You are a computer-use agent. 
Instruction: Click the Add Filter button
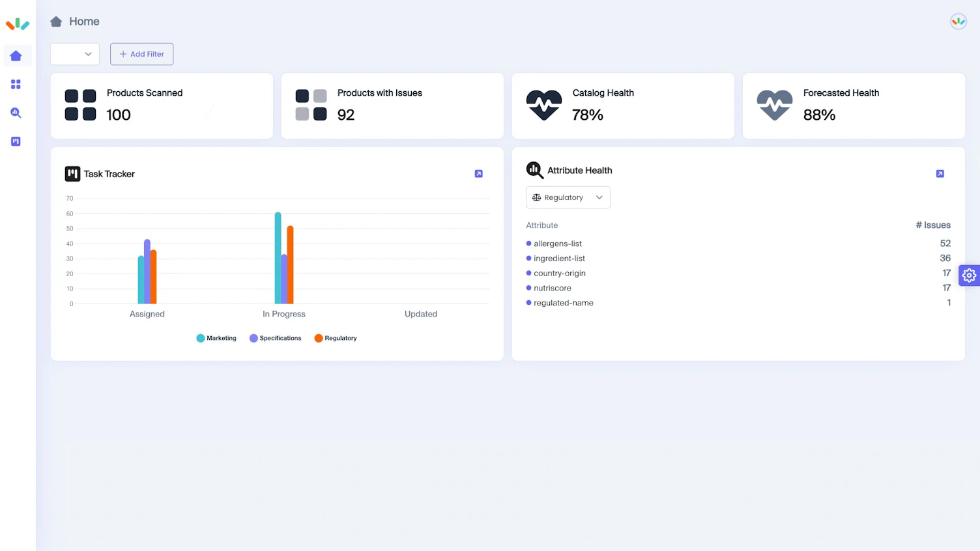coord(141,54)
